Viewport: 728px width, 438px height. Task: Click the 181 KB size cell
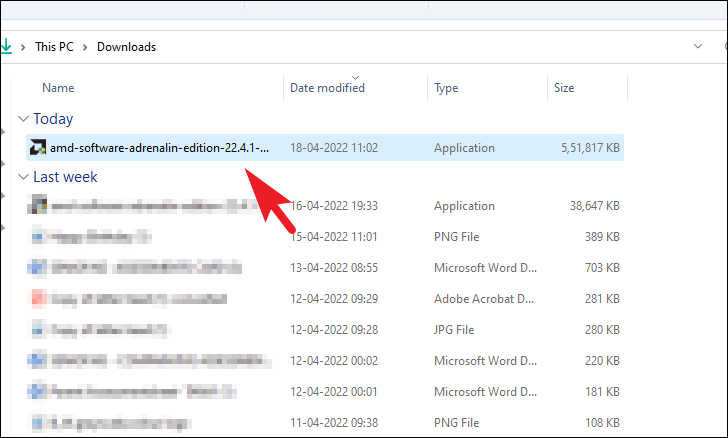point(602,392)
